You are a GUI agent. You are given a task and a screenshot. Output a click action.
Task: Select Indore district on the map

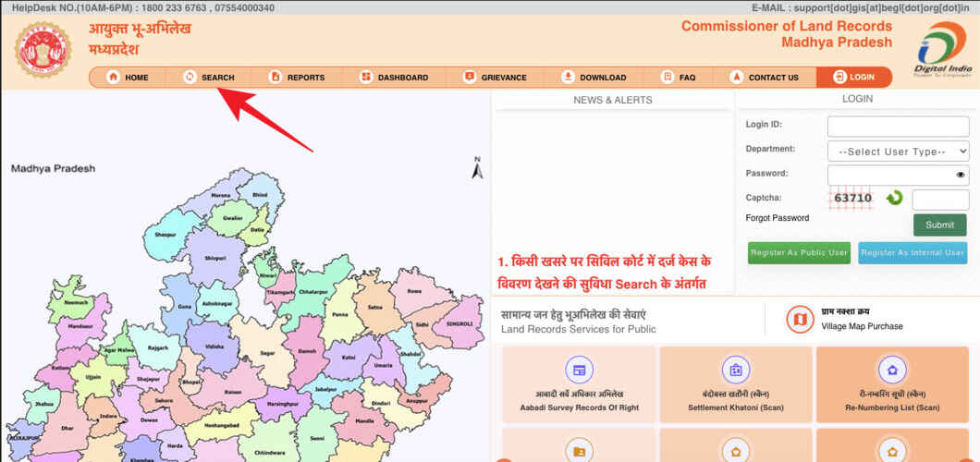coord(110,416)
